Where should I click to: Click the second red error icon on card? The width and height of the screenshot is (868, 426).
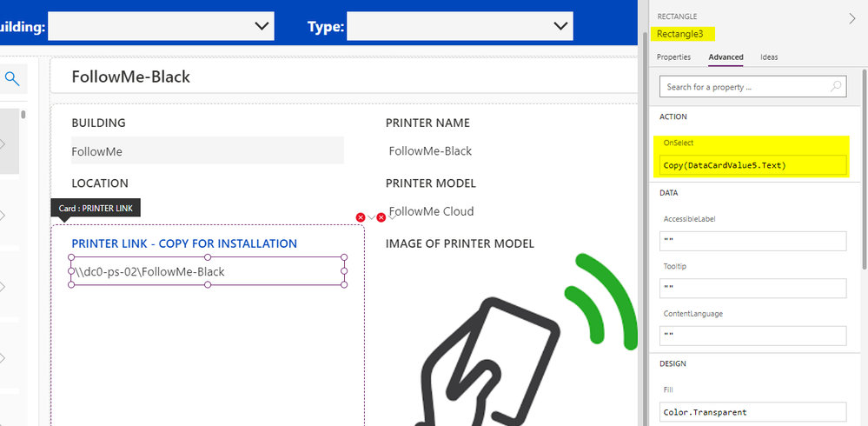[381, 217]
